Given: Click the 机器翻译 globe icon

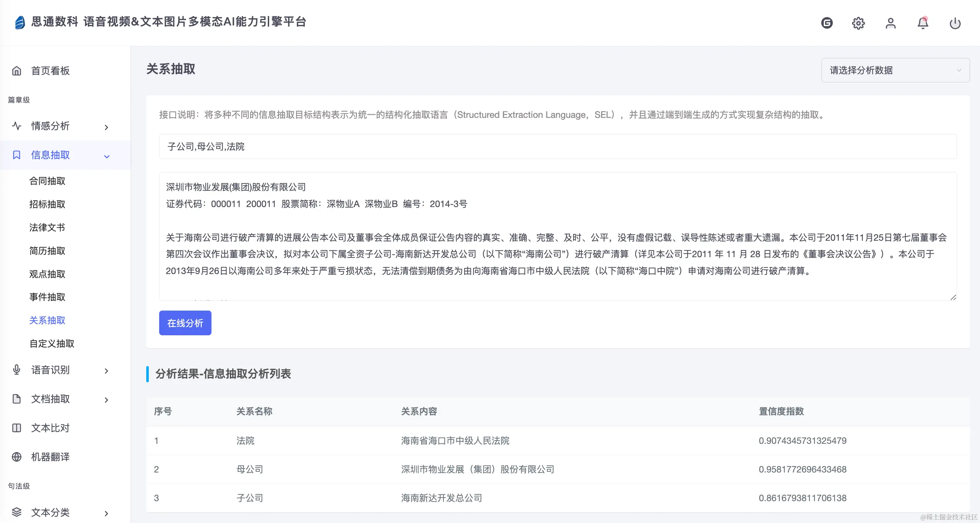Looking at the screenshot, I should (x=17, y=457).
